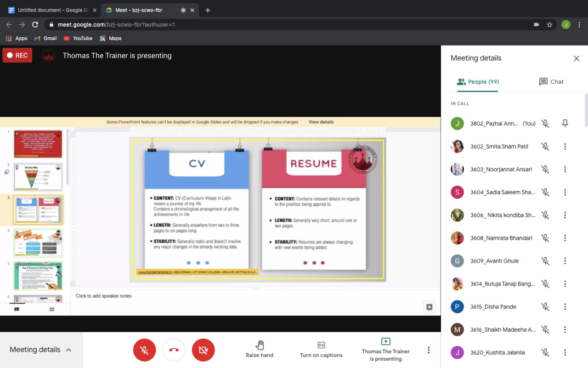Open the Thomas The Trainer presenting icon
This screenshot has height=368, width=588.
[385, 341]
